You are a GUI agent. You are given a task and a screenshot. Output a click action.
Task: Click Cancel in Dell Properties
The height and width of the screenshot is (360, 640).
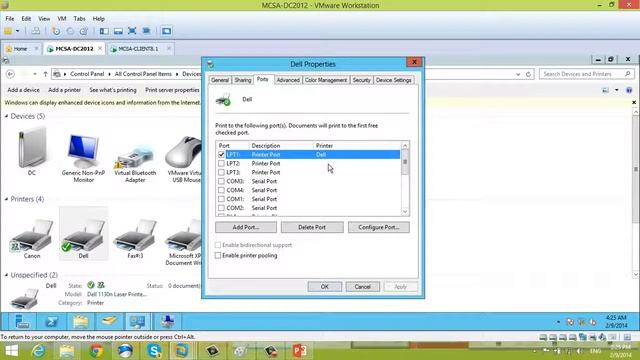click(x=362, y=287)
